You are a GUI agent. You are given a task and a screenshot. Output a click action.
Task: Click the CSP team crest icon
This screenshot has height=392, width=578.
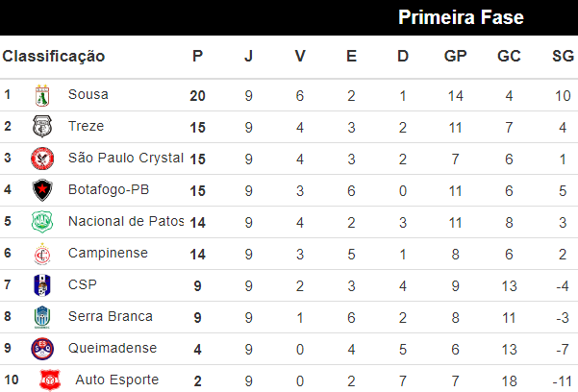coord(41,285)
